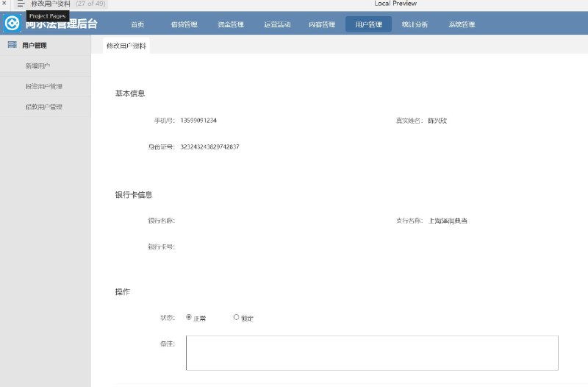Open 借贷管理 navigation item
Image resolution: width=588 pixels, height=387 pixels.
tap(184, 24)
